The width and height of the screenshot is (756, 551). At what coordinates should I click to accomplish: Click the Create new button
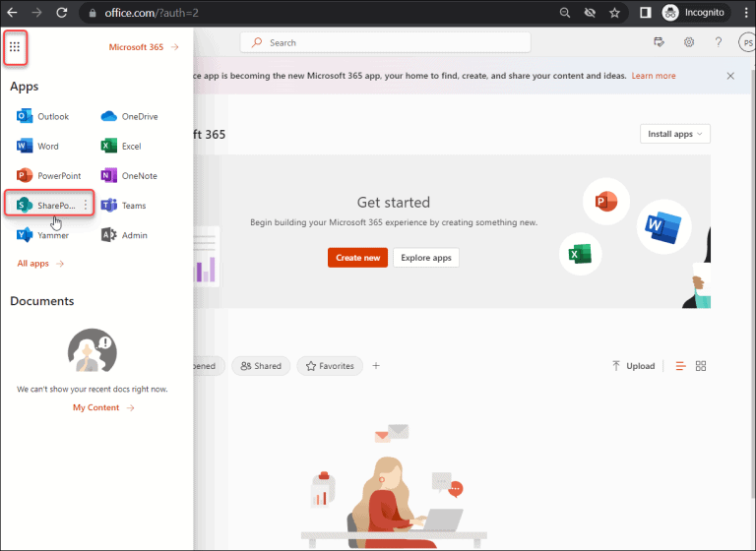357,258
